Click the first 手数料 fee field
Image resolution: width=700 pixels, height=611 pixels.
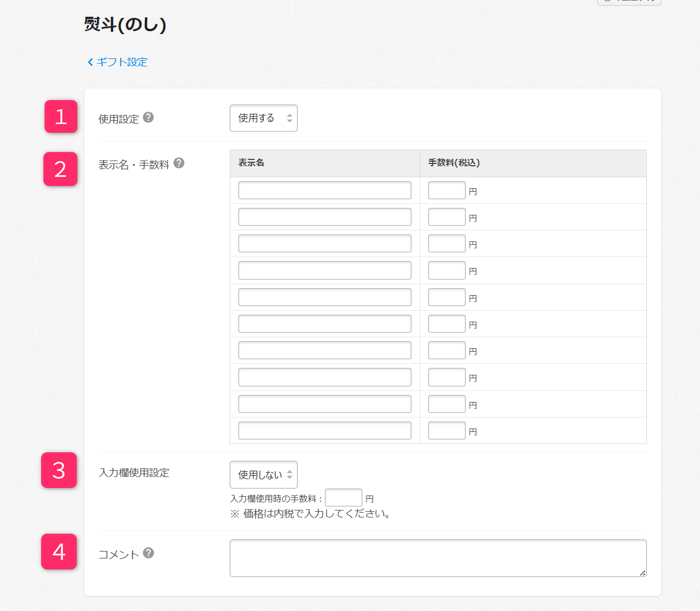click(x=446, y=191)
